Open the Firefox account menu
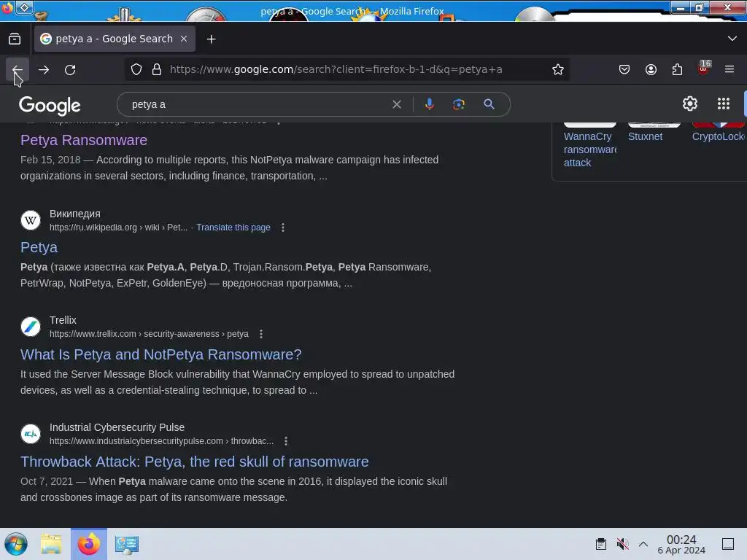 click(651, 69)
